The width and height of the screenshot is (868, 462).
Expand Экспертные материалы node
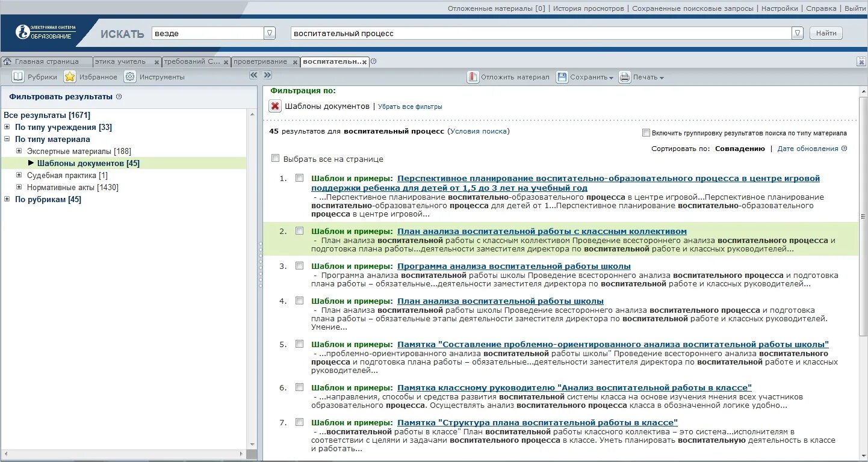19,151
